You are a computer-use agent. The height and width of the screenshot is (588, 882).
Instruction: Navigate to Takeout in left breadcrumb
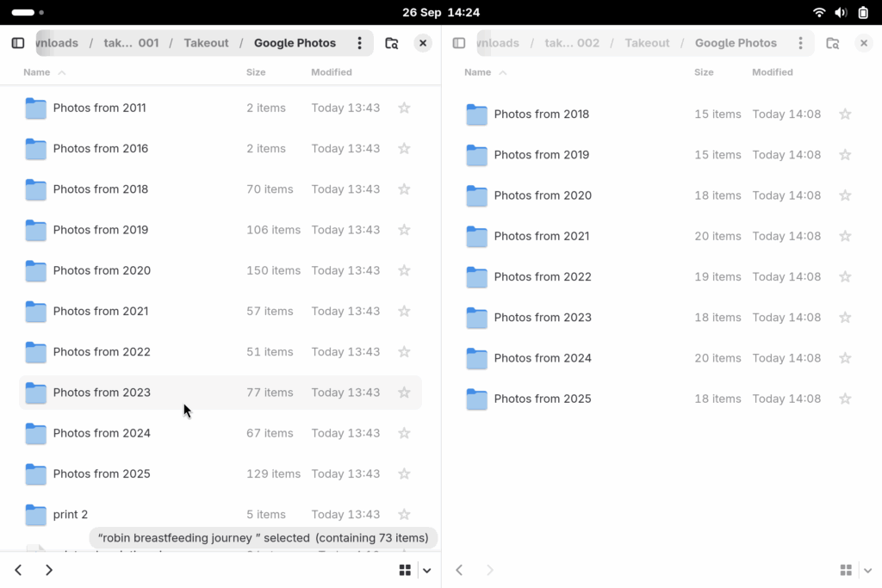tap(206, 43)
